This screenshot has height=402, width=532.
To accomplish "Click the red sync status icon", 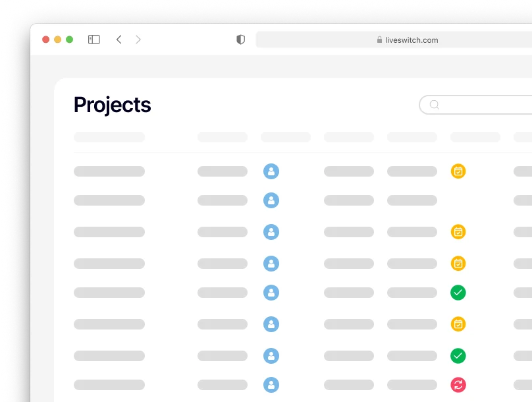I will [458, 385].
